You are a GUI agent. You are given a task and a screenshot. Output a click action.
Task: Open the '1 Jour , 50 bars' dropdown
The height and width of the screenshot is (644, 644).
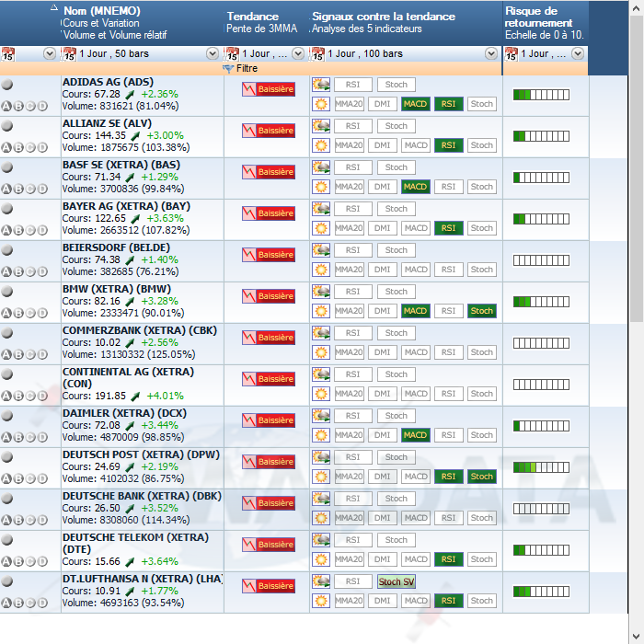[213, 53]
